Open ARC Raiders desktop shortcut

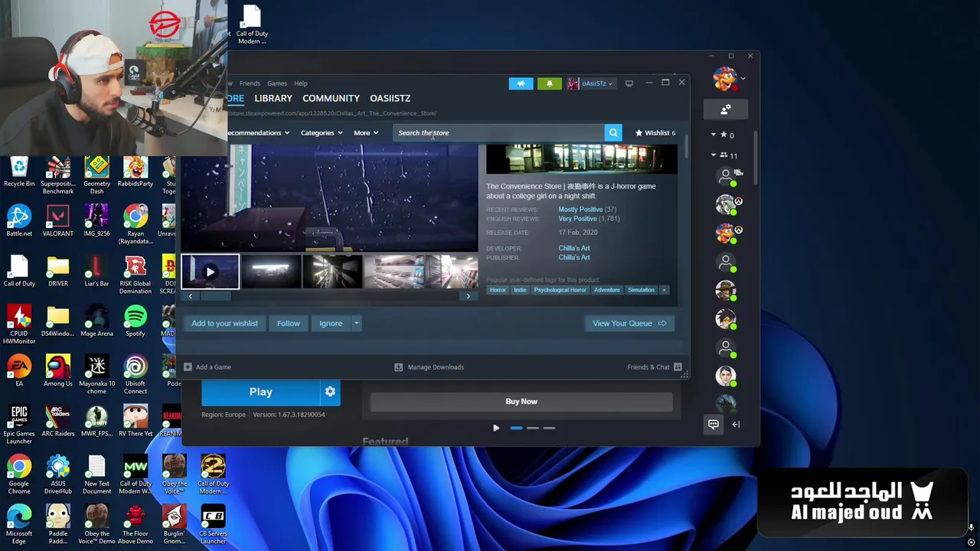pos(58,421)
